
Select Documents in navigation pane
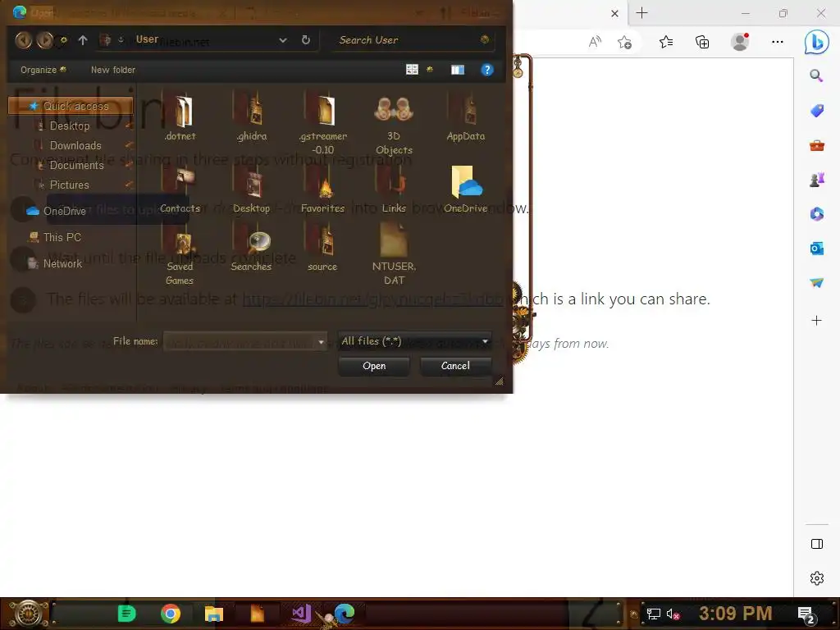pyautogui.click(x=76, y=166)
